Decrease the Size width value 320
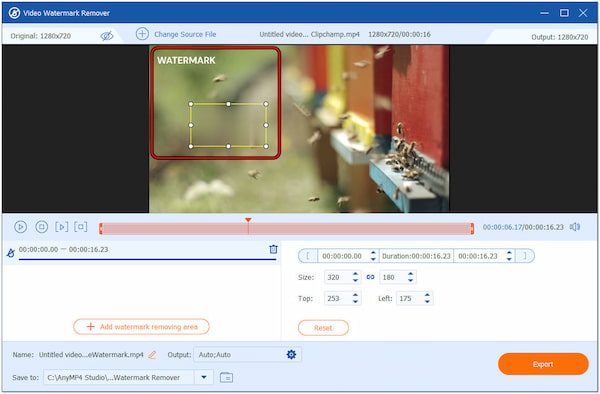 [355, 280]
